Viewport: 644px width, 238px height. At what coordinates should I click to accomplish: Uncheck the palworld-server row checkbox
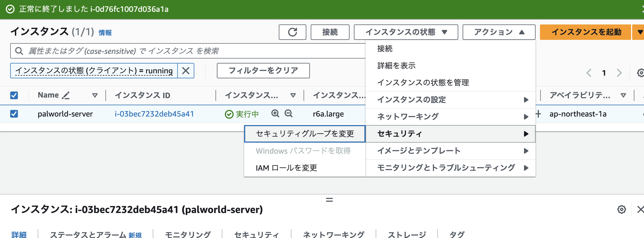(14, 114)
